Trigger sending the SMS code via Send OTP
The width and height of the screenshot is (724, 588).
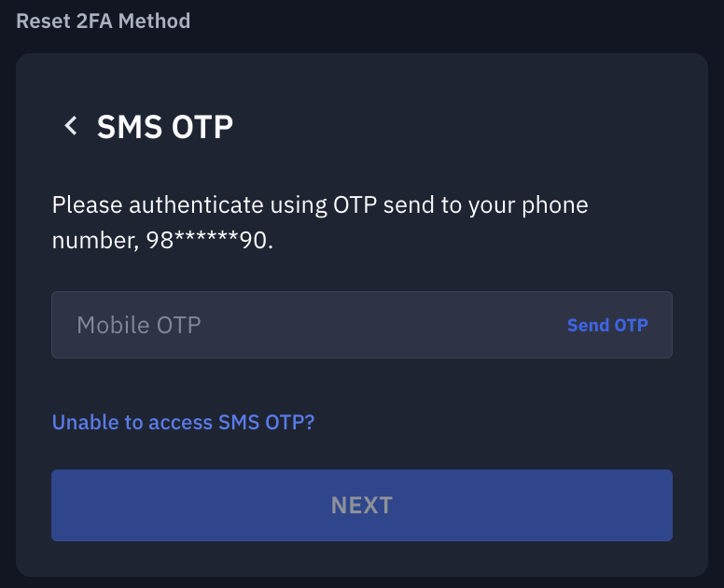(607, 326)
